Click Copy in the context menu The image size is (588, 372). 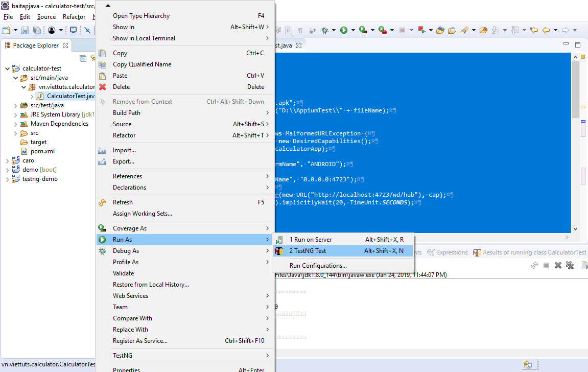pos(184,53)
